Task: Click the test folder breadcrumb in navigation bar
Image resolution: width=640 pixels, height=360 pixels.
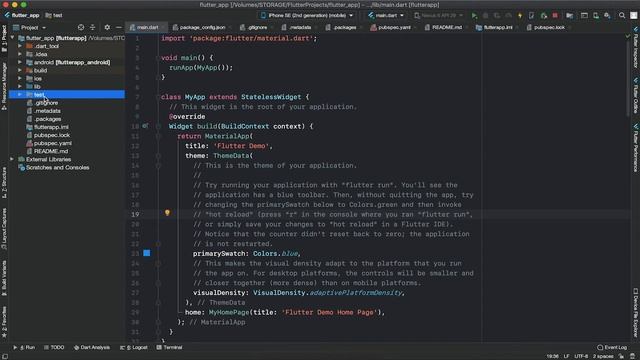Action: pyautogui.click(x=54, y=15)
